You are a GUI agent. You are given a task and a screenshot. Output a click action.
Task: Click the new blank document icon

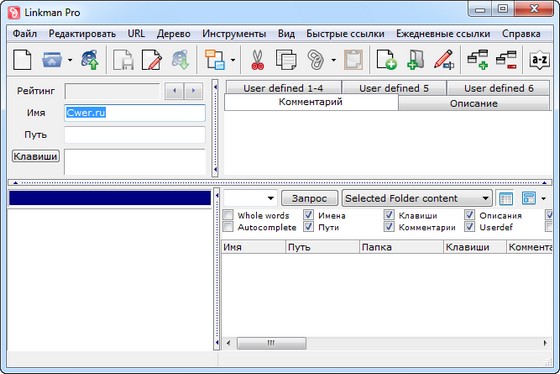coord(22,60)
